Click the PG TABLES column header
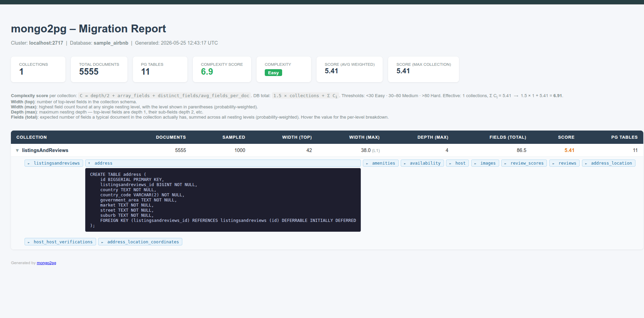Viewport: 644px width, 318px height. (624, 137)
